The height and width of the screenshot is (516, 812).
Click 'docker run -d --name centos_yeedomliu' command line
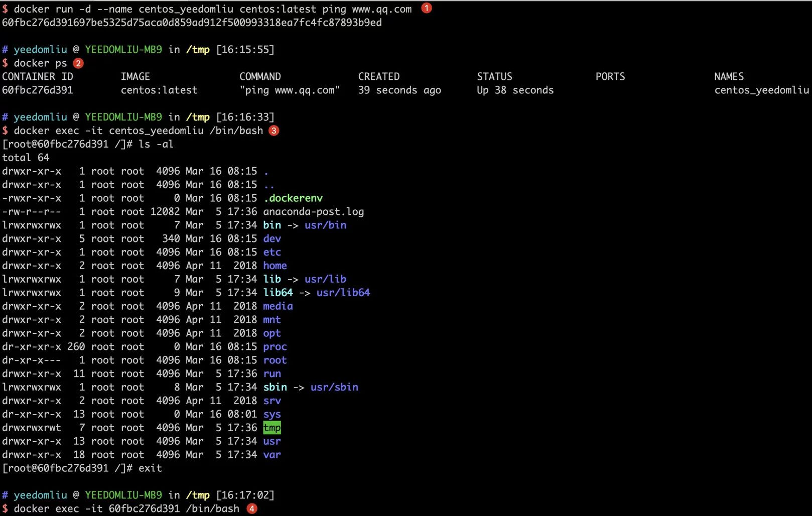[x=213, y=9]
